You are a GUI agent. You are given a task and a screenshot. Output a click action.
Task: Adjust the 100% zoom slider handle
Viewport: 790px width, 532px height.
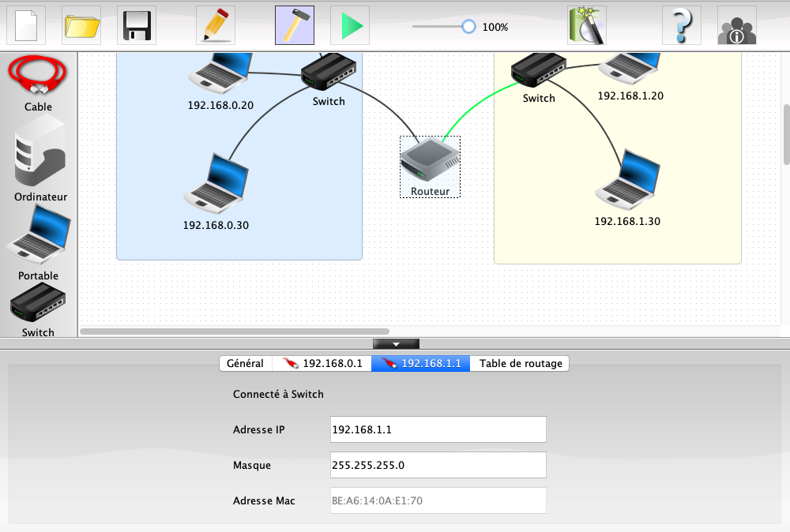468,26
